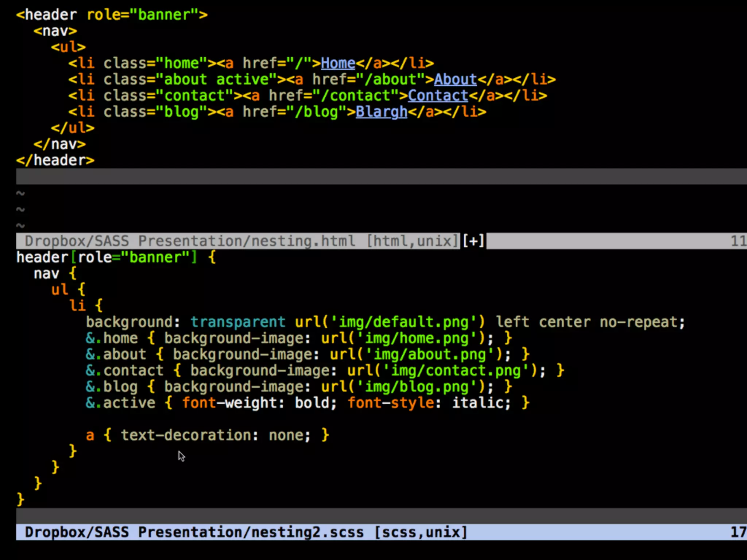Image resolution: width=747 pixels, height=560 pixels.
Task: Click the transparent keyword in background
Action: click(237, 322)
